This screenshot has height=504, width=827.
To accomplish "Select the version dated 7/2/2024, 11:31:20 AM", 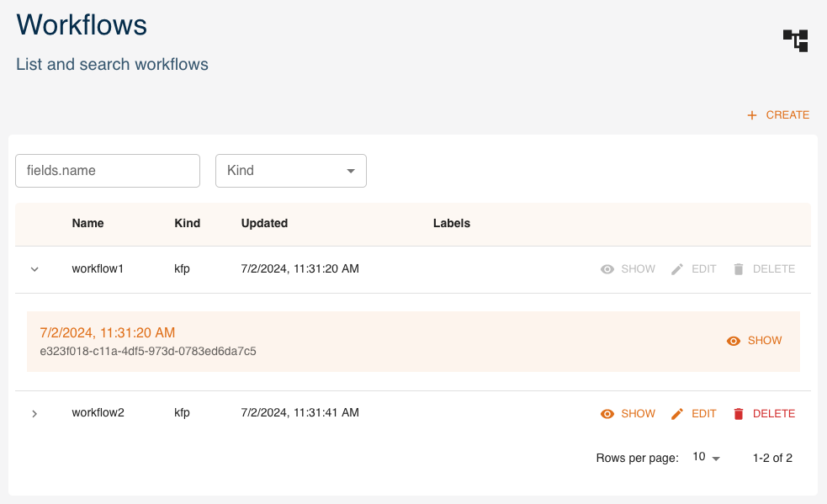I will click(108, 333).
